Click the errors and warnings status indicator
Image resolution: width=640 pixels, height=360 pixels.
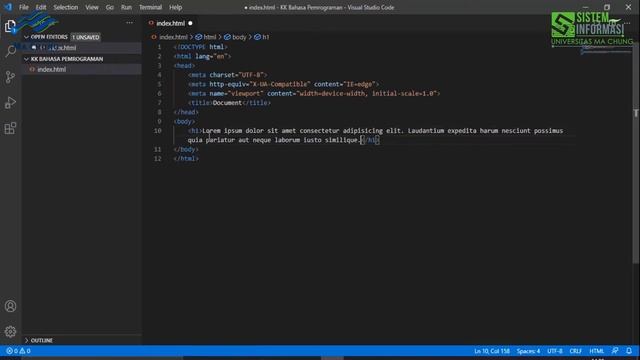18,351
